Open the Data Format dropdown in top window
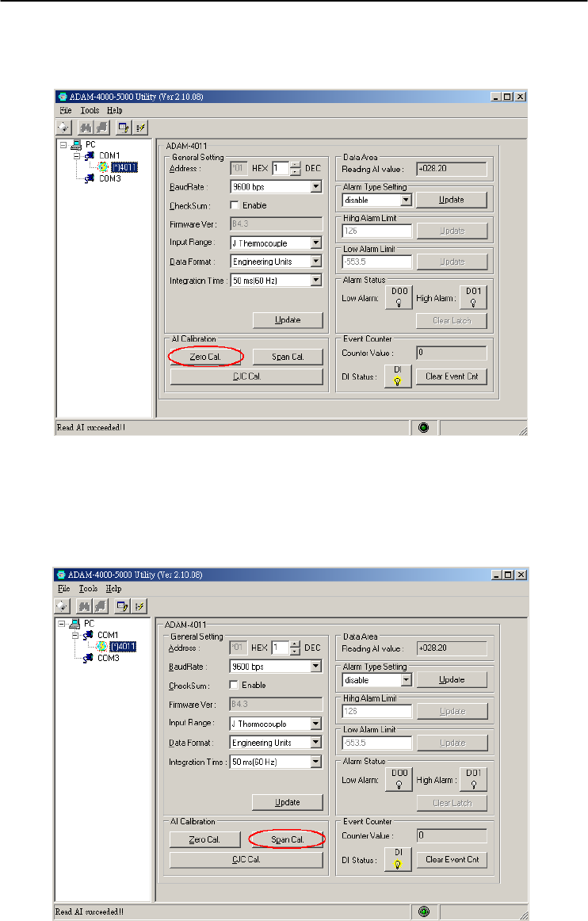This screenshot has height=921, width=588. [x=316, y=262]
